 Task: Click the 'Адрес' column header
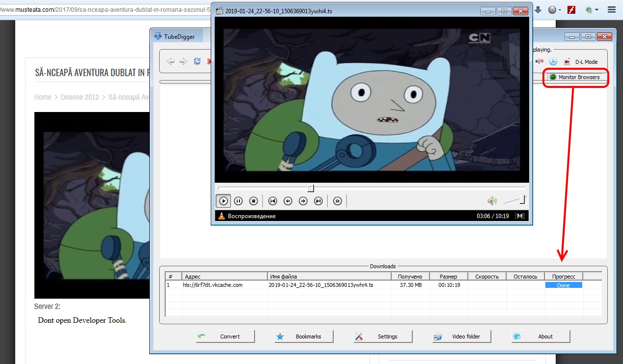[225, 277]
